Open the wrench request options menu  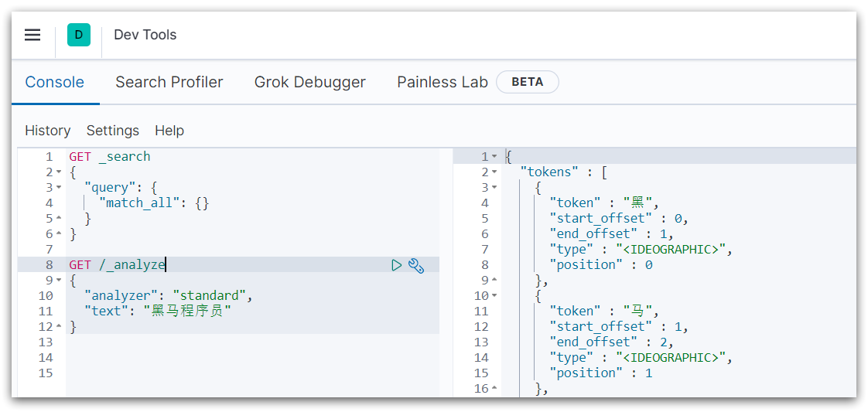[416, 265]
